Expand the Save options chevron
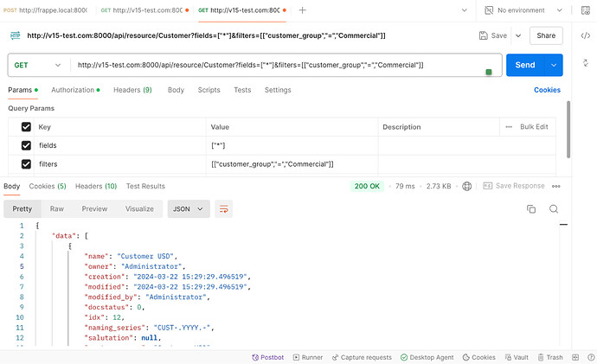The image size is (597, 364). [518, 35]
